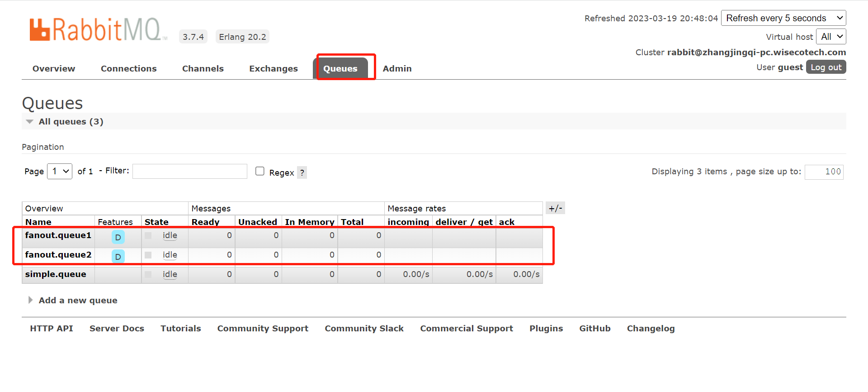Sort queues by the Name column
Screen dimensions: 868x392
(38, 222)
